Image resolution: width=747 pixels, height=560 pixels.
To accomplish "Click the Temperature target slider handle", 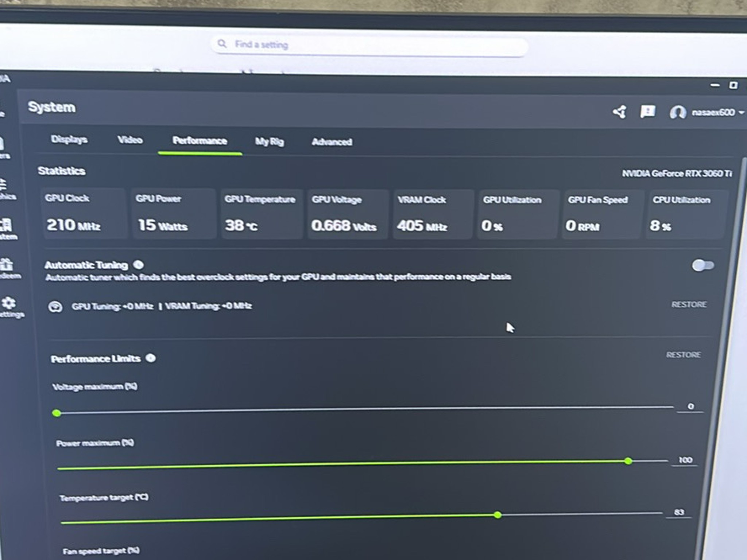I will [498, 515].
